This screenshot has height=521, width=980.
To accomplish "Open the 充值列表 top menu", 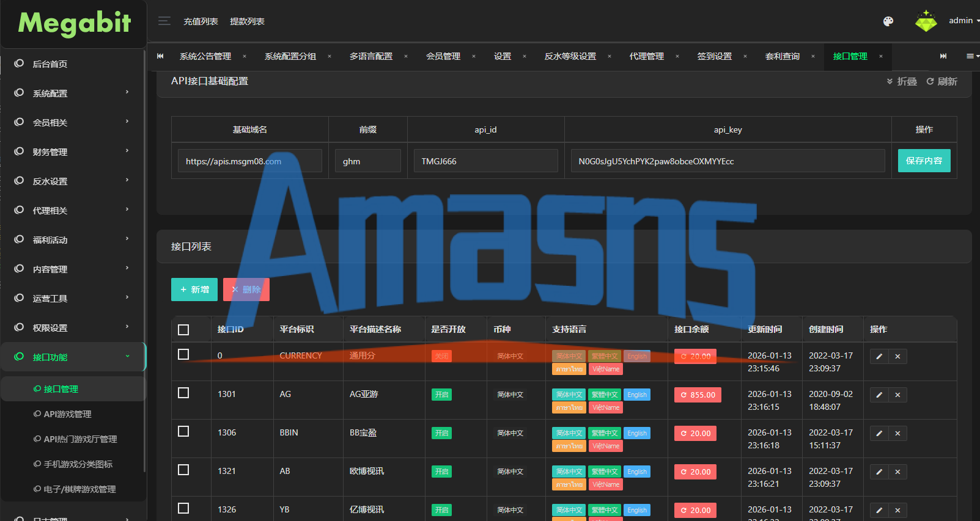I will 201,21.
